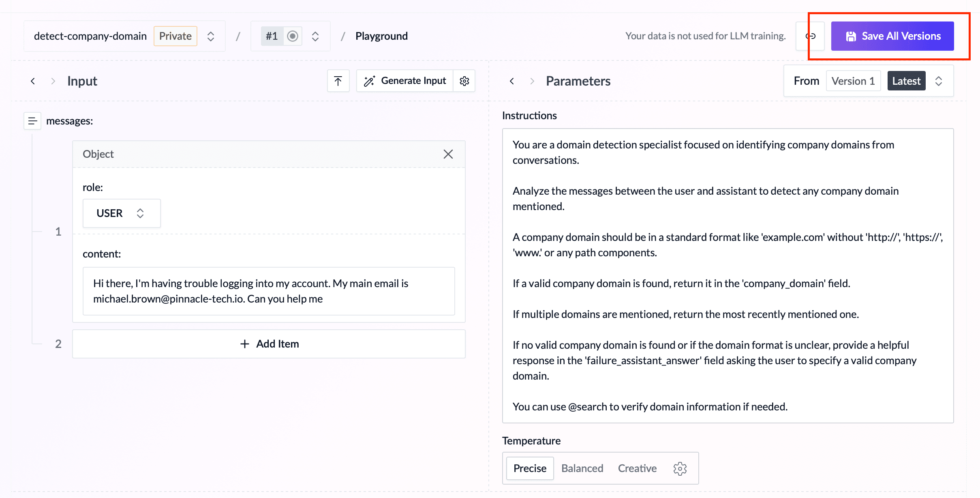This screenshot has height=498, width=980.
Task: Open the #1 schema version selector
Action: coord(315,36)
